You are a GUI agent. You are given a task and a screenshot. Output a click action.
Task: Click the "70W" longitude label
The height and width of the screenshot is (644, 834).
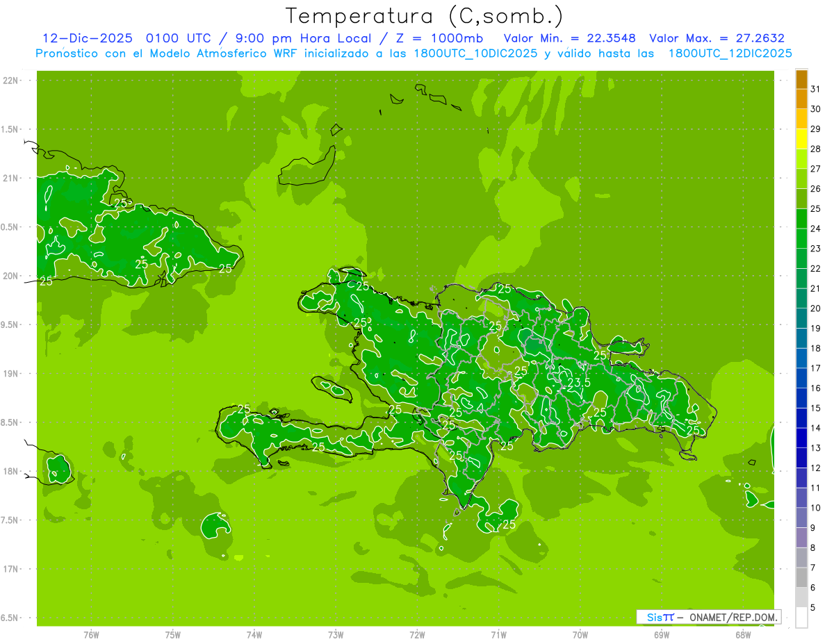click(580, 635)
